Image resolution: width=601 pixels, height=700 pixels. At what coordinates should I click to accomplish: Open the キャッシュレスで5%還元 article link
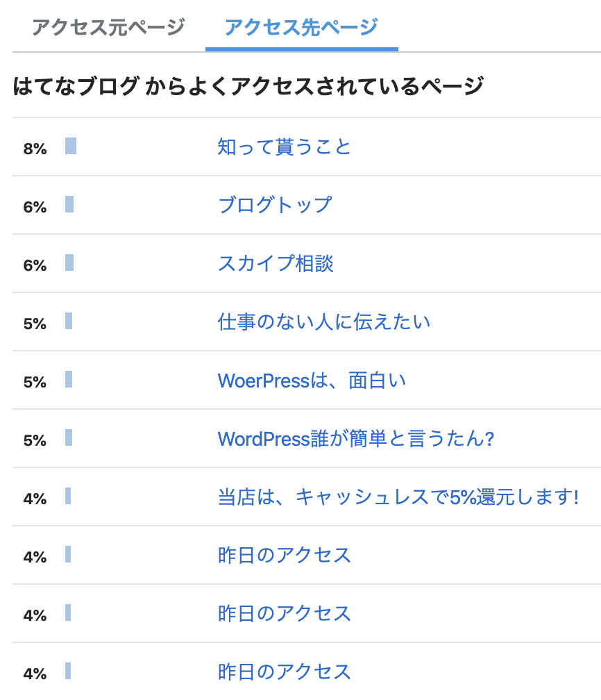tap(398, 497)
